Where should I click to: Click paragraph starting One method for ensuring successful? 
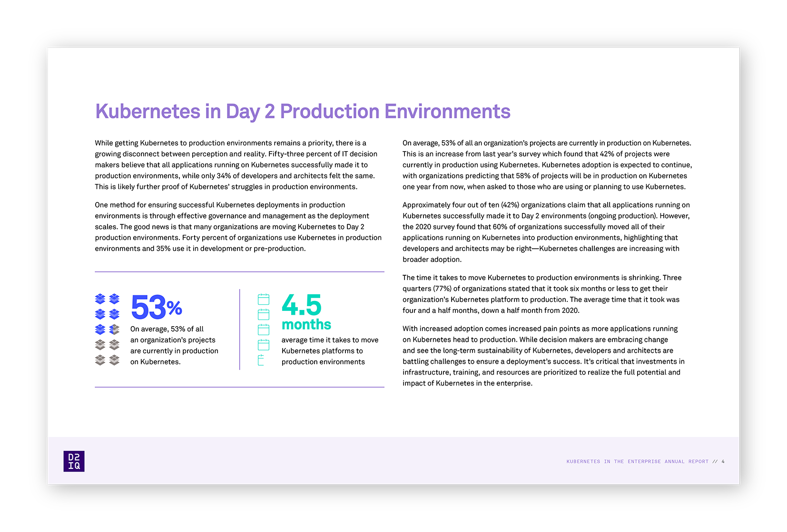click(238, 227)
